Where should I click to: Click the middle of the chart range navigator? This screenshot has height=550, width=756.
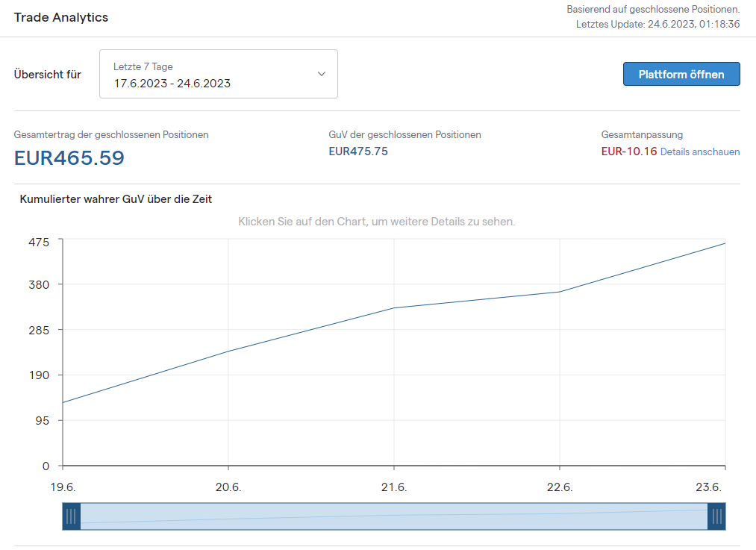click(x=394, y=516)
